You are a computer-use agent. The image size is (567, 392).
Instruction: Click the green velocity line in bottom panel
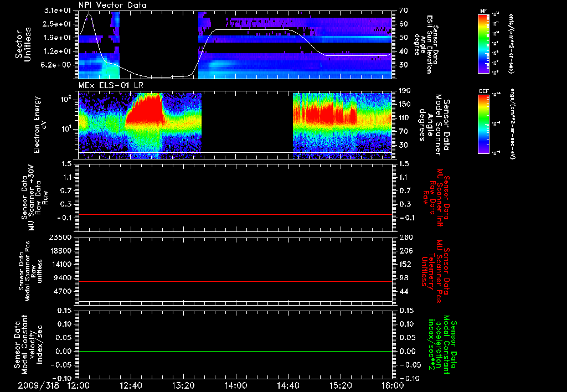click(235, 351)
